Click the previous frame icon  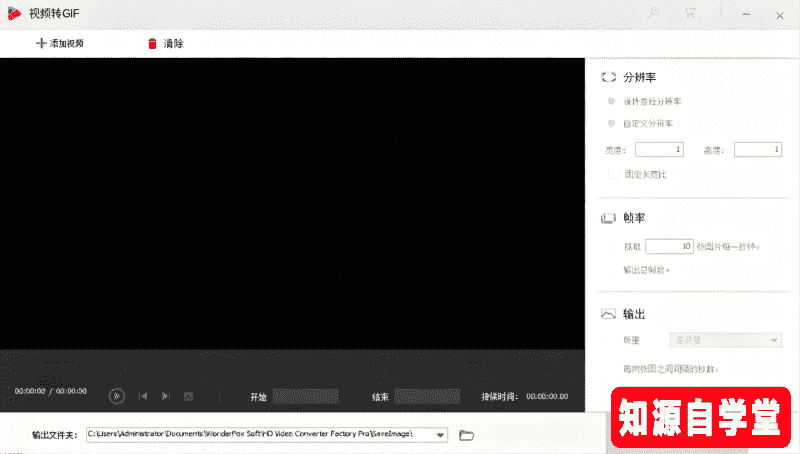pos(143,396)
